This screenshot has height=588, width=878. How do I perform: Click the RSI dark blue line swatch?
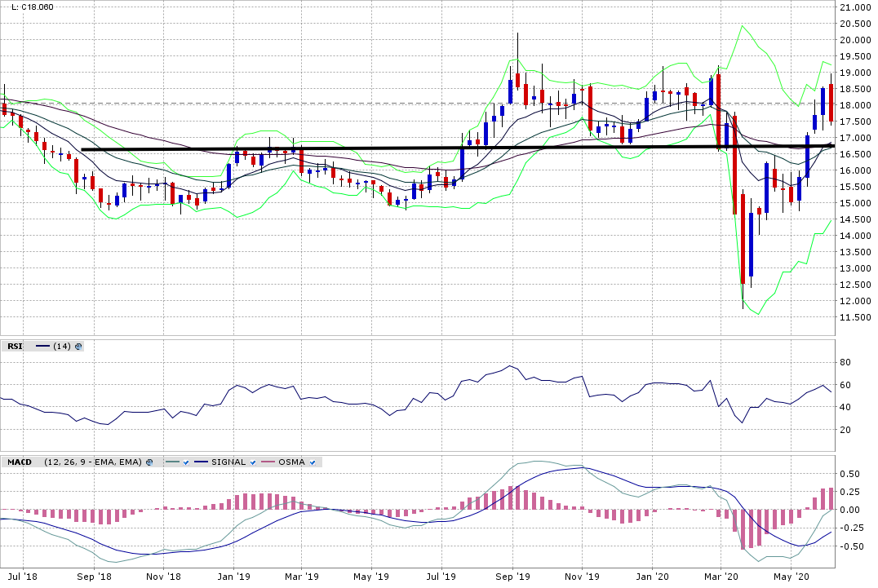click(42, 347)
